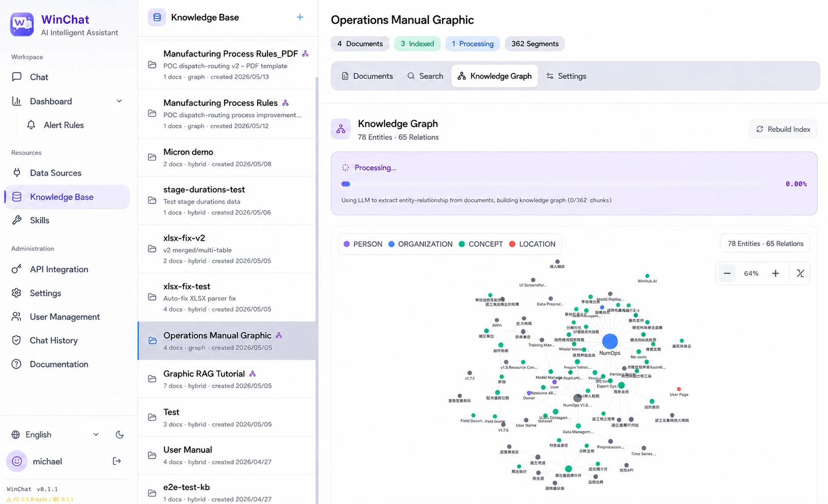Open Chat History shield item
Viewport: 828px width, 504px height.
67,340
